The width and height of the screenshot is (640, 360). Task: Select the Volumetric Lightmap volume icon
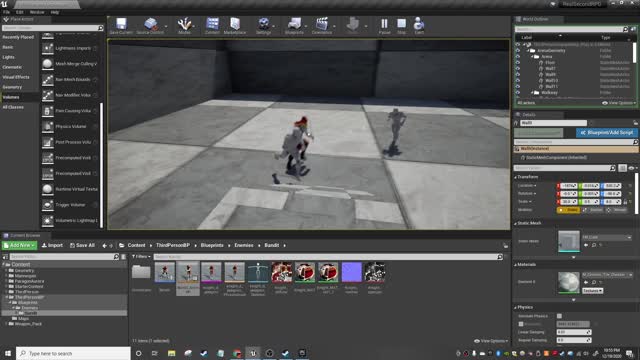pyautogui.click(x=47, y=220)
